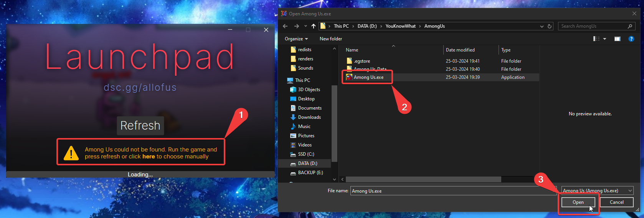Click the horizontal scrollbar in file list
This screenshot has height=218, width=644.
[423, 180]
